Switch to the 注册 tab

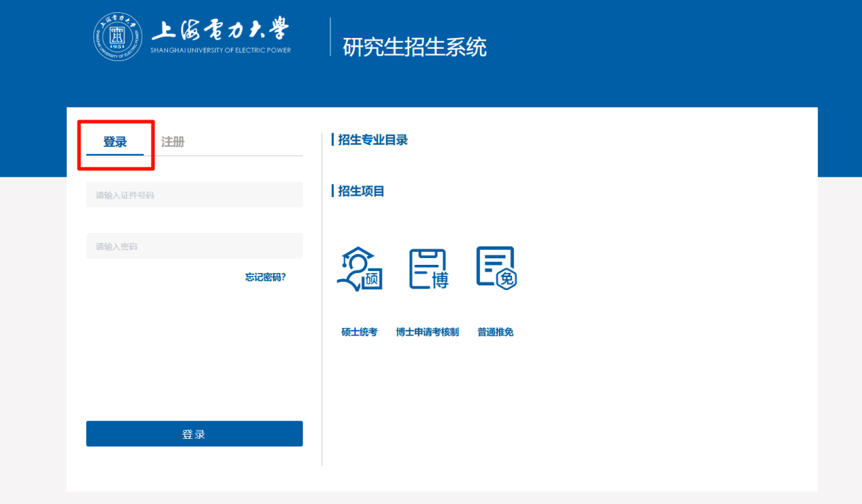173,142
